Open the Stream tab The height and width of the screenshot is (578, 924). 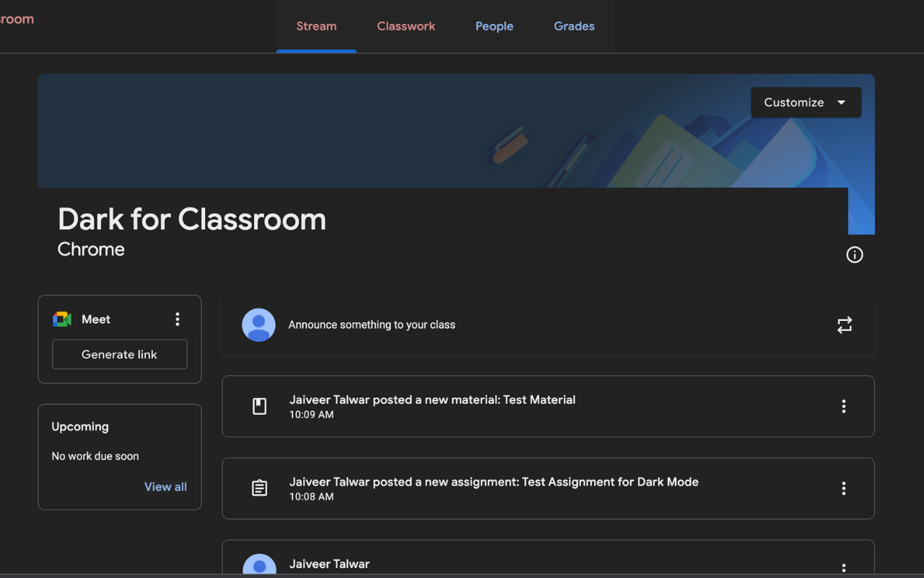[x=316, y=26]
